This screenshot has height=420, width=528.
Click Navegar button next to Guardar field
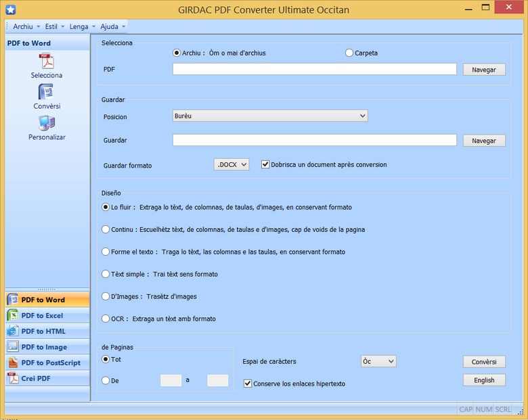pos(484,141)
